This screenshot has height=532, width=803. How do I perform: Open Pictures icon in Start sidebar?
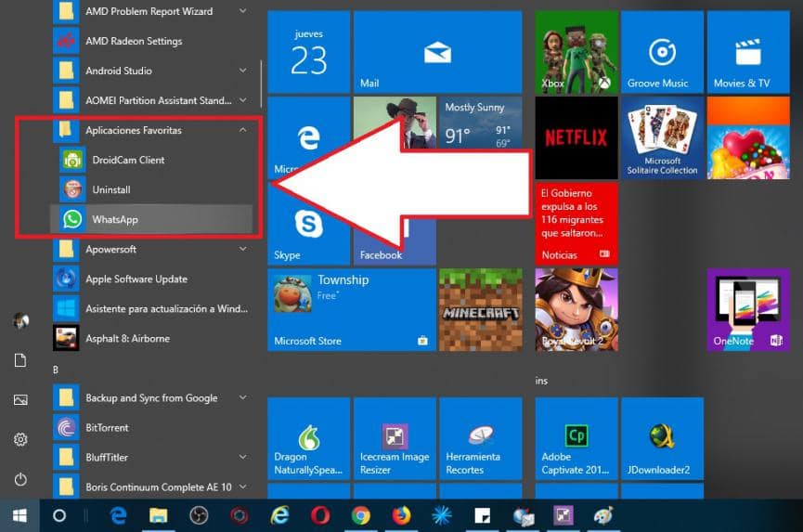pyautogui.click(x=20, y=399)
